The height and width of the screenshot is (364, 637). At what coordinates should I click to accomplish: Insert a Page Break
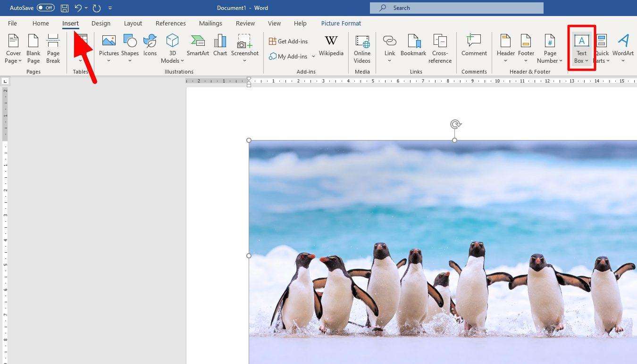[53, 47]
